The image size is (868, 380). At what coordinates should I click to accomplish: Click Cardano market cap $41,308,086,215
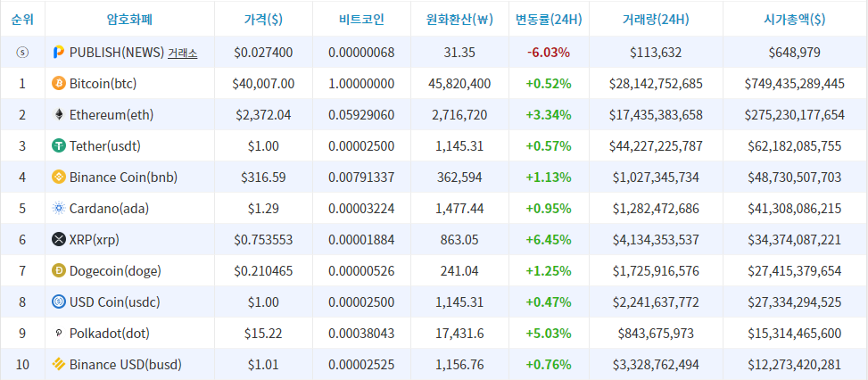pyautogui.click(x=794, y=209)
